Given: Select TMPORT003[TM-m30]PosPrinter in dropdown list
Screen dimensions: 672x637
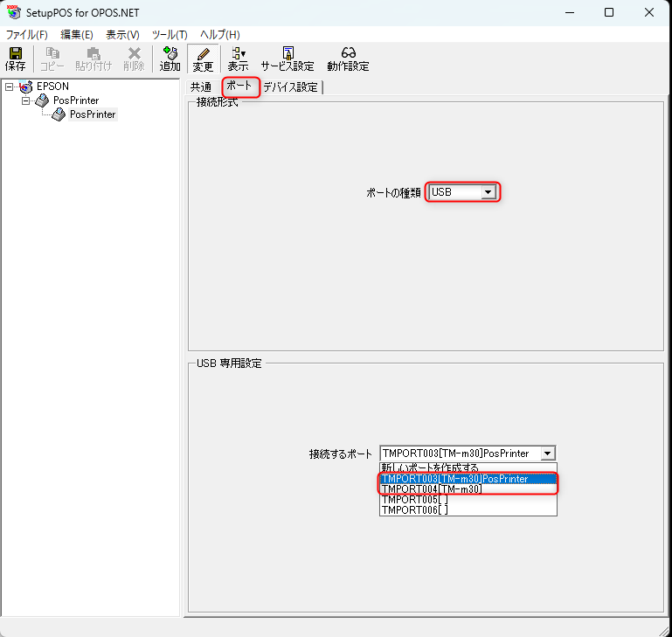Looking at the screenshot, I should [468, 478].
